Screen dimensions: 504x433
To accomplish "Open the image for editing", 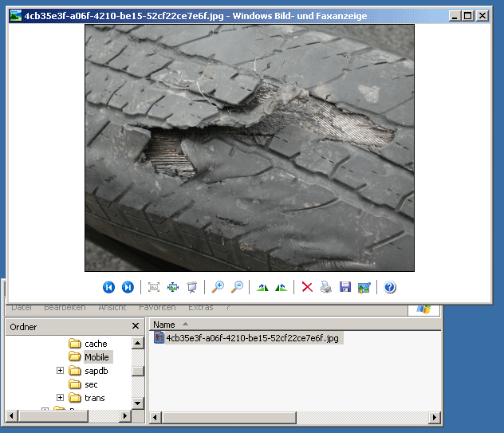I will (x=364, y=287).
